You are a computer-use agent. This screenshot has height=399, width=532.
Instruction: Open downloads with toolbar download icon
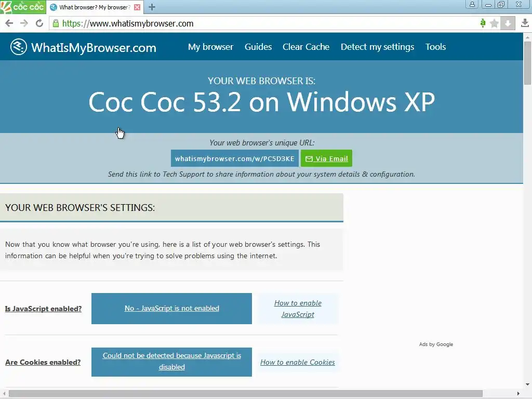(525, 23)
